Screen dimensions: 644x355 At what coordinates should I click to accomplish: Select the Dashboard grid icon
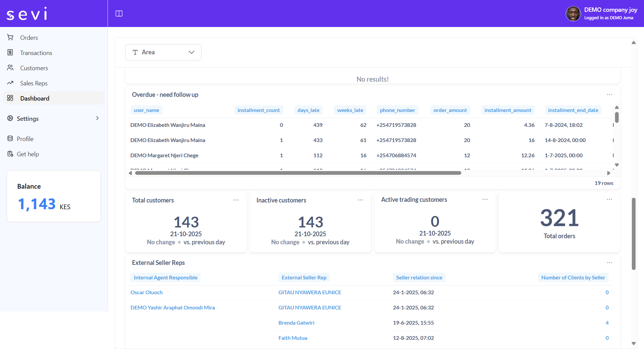[x=10, y=98]
